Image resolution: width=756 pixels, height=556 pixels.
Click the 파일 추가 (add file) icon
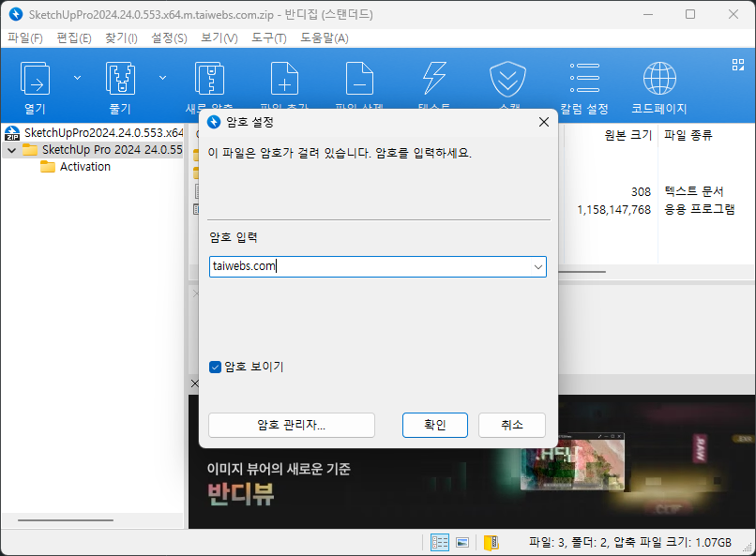[x=284, y=79]
